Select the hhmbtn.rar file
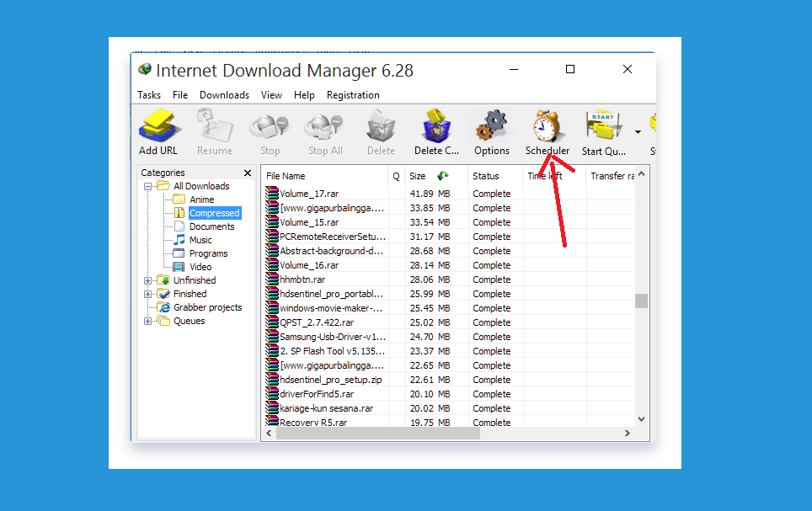812x511 pixels. (302, 279)
